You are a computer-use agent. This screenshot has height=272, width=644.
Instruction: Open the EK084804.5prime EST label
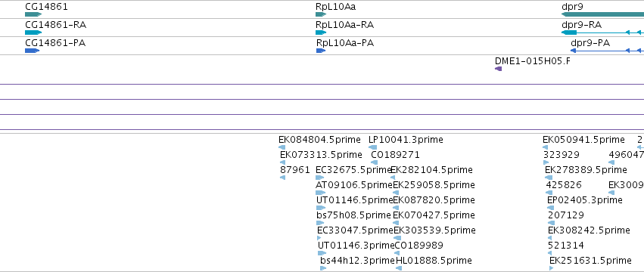pyautogui.click(x=319, y=140)
